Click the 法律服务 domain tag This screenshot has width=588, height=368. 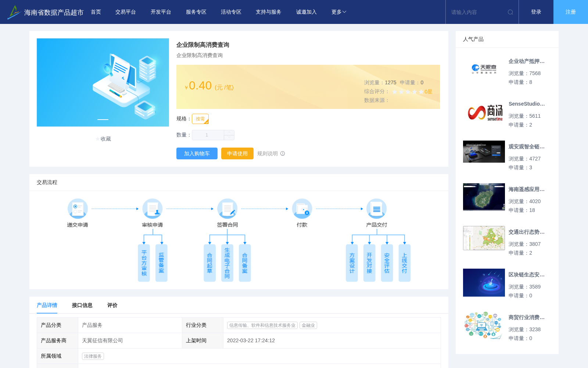point(93,356)
